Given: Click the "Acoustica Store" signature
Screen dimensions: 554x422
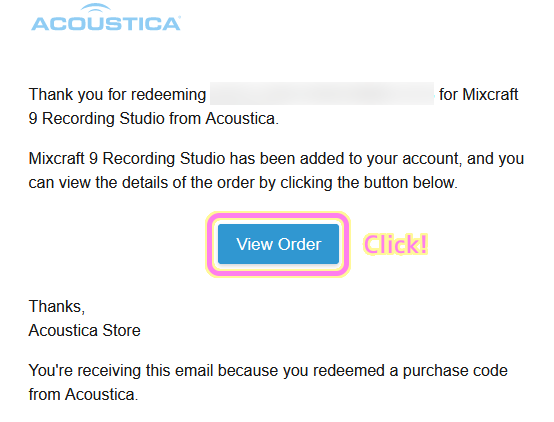Looking at the screenshot, I should [84, 330].
